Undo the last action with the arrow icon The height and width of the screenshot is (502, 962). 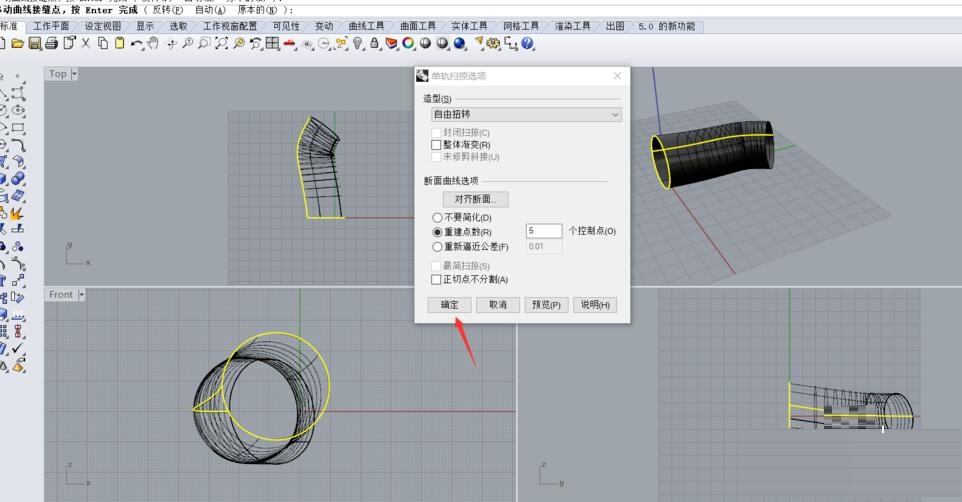[136, 44]
